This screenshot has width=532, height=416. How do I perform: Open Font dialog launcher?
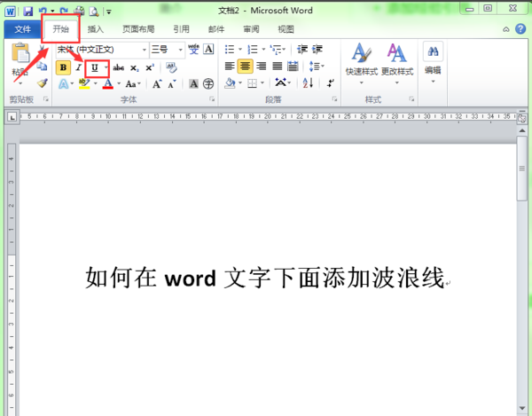click(x=212, y=99)
